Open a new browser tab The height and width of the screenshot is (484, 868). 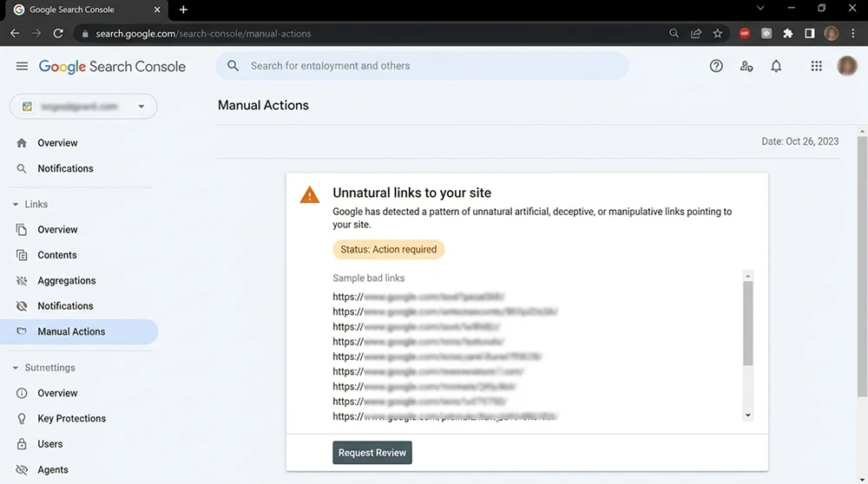(183, 10)
